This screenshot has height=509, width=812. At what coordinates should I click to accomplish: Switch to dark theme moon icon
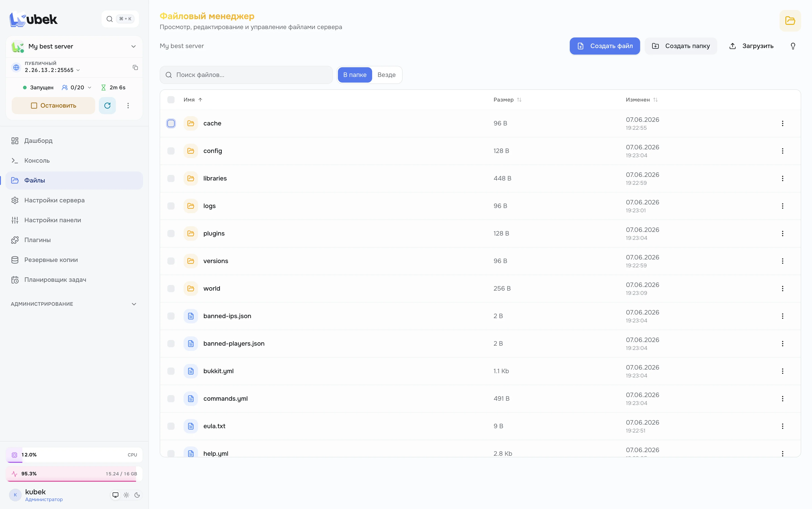pyautogui.click(x=137, y=495)
